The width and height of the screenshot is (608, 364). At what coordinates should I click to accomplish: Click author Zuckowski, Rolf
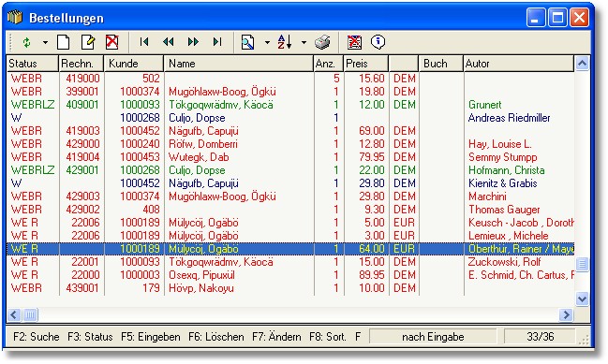(x=504, y=262)
